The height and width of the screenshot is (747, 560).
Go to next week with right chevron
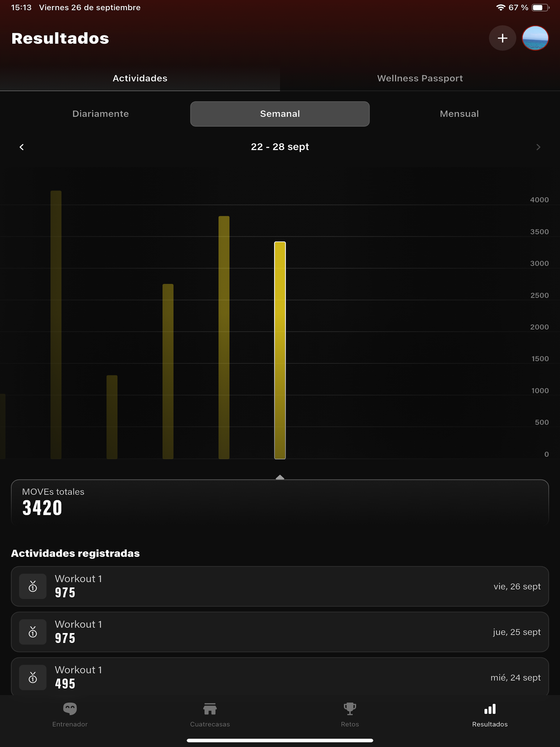(x=538, y=147)
